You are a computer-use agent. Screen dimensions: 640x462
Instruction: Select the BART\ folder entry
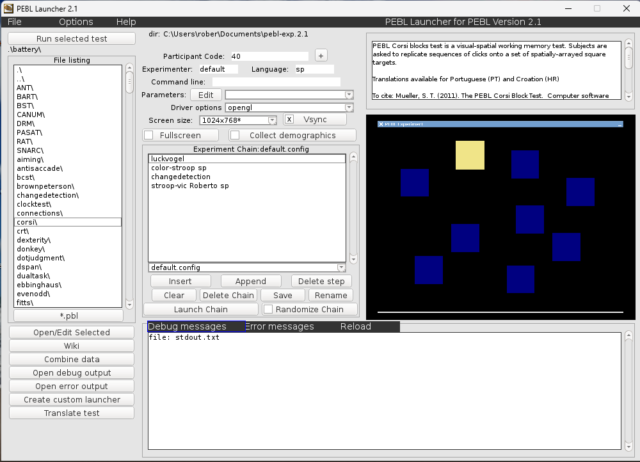tap(68, 97)
